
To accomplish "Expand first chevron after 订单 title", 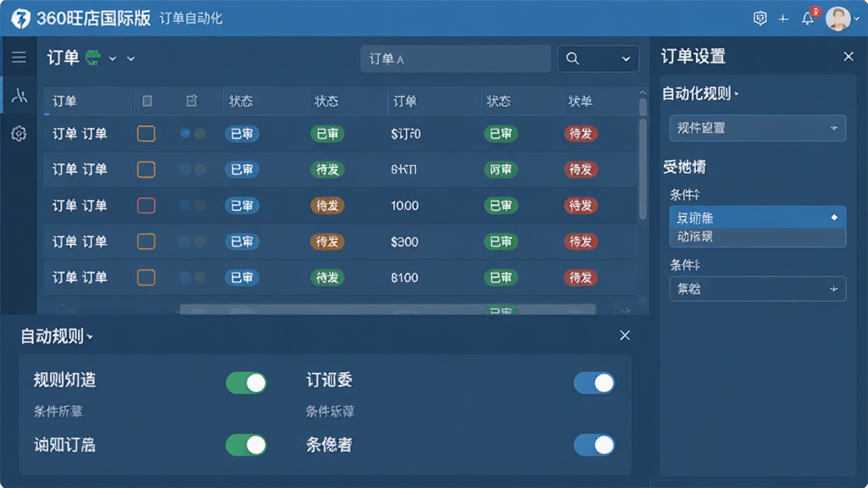I will [113, 58].
